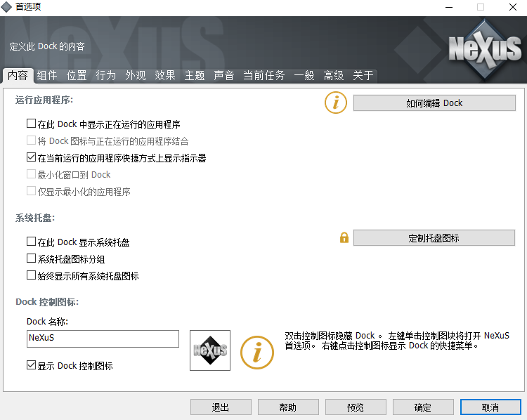
Task: Click the gold lock icon near 定制托盘图标
Action: (344, 237)
